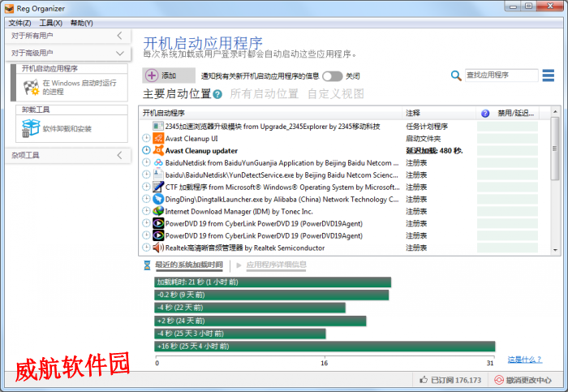568x392 pixels.
Task: Click the Avast Cleanup UI icon
Action: click(158, 139)
